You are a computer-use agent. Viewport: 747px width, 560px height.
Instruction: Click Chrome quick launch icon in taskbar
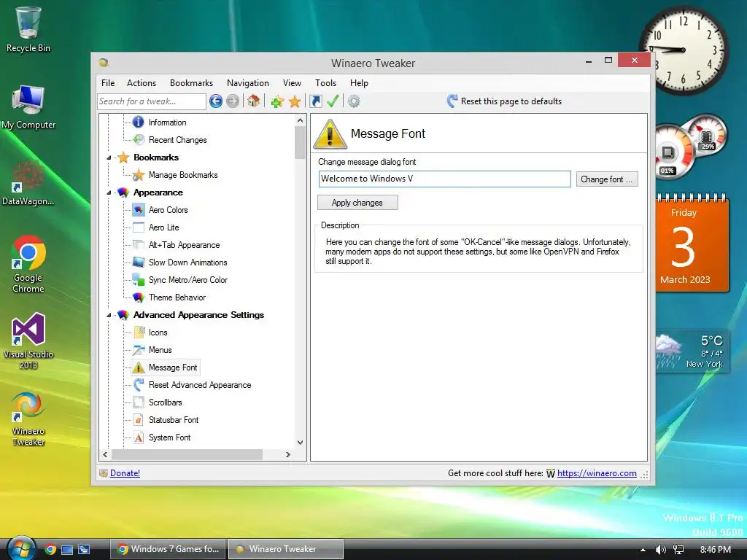(50, 550)
